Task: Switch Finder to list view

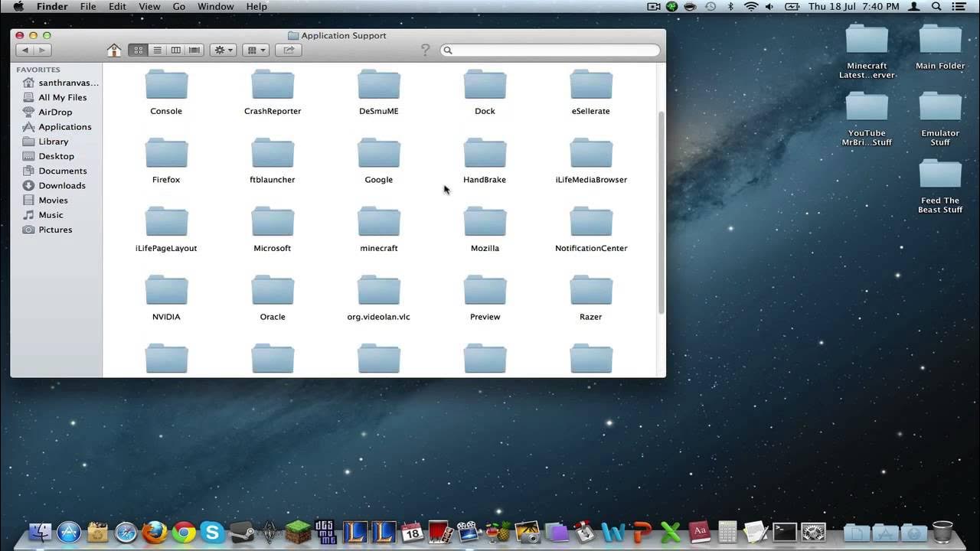Action: (x=157, y=50)
